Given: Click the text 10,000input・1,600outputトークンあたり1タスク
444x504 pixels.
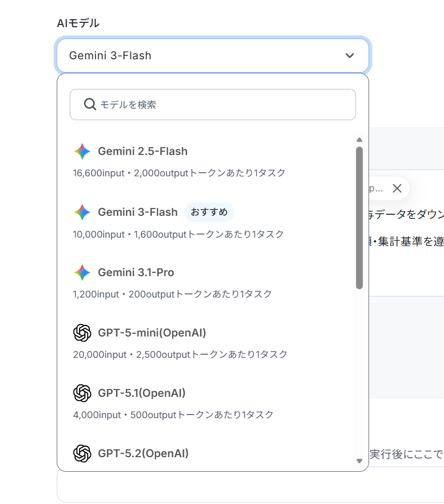Looking at the screenshot, I should point(178,235).
